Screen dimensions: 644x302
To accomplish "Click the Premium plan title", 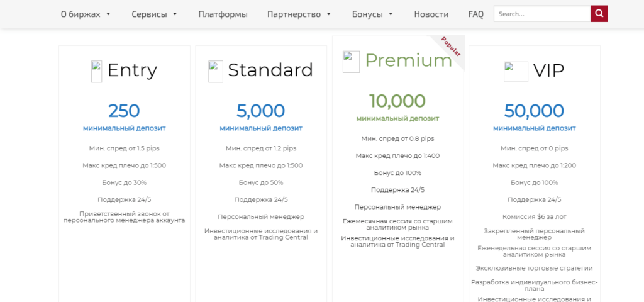I will (x=408, y=60).
